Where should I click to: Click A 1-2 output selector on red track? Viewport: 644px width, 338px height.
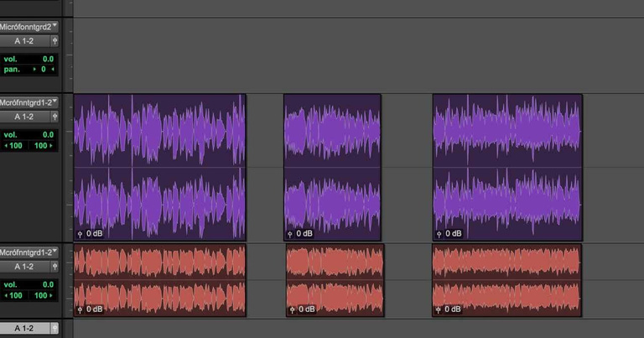coord(23,267)
